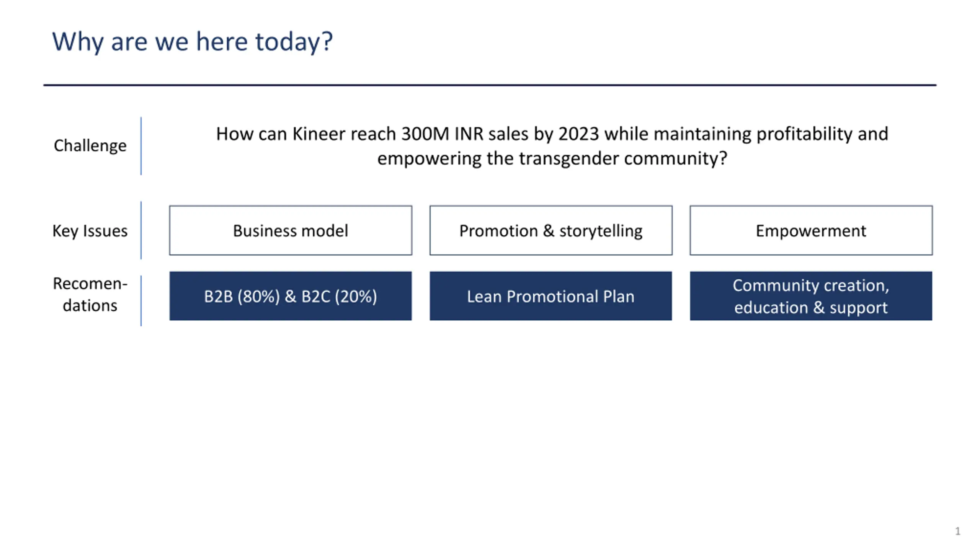The height and width of the screenshot is (551, 980).
Task: Click the 'education & support' line of text
Action: (x=811, y=308)
